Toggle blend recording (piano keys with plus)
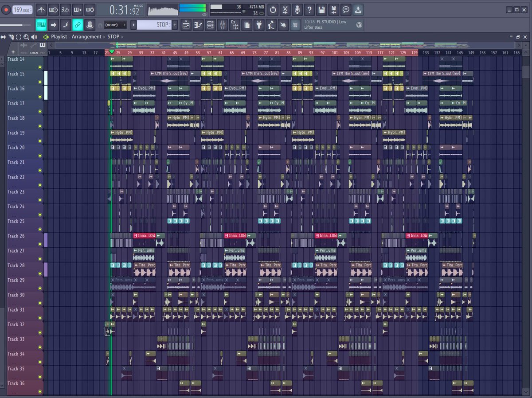 pyautogui.click(x=78, y=9)
